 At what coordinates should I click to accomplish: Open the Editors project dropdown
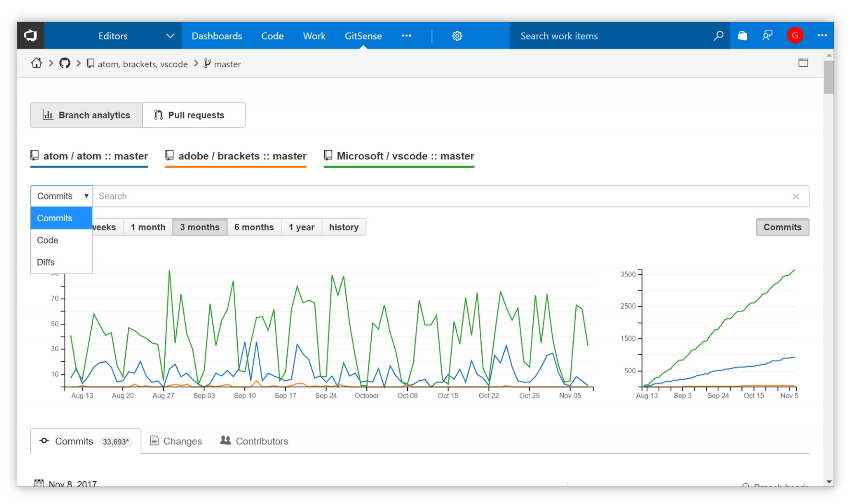(x=113, y=36)
